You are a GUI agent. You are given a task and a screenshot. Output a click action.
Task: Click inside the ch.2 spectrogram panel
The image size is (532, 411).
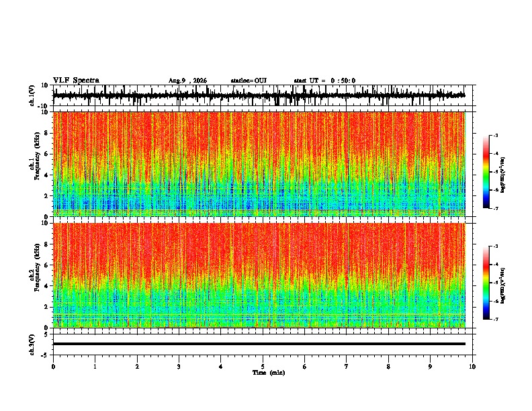259,275
